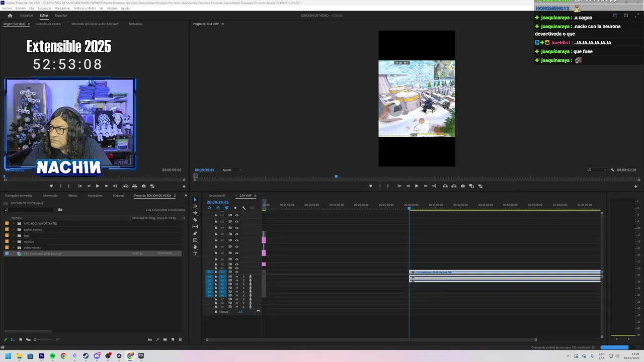644x362 pixels.
Task: Open playback resolution 1/2 dropdown
Action: pyautogui.click(x=596, y=170)
